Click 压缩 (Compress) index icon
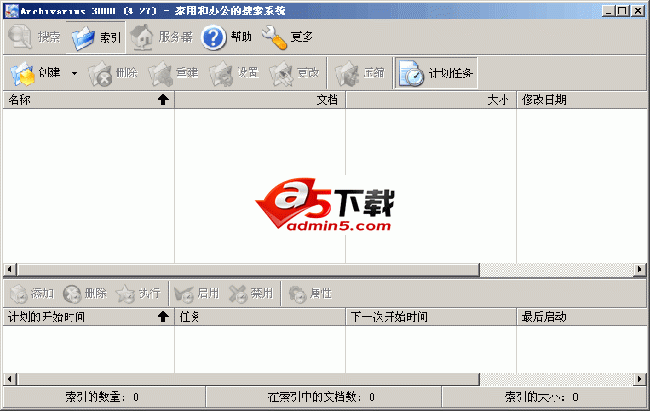The image size is (650, 411). [x=360, y=73]
